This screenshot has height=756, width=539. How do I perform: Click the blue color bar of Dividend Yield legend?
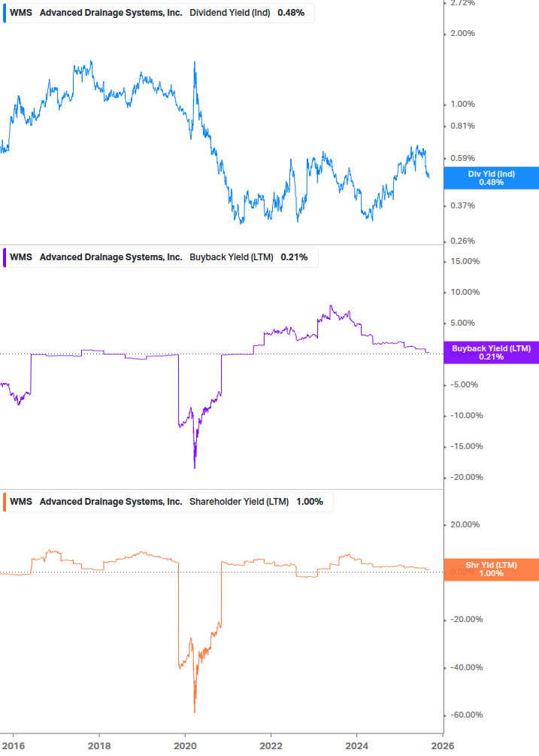5,13
